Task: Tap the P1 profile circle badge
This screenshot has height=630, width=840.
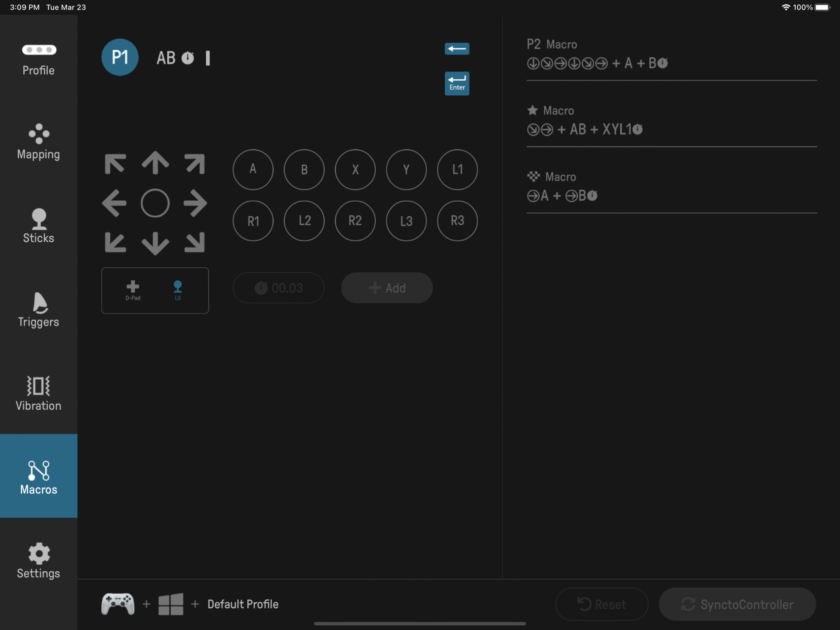Action: click(x=120, y=57)
